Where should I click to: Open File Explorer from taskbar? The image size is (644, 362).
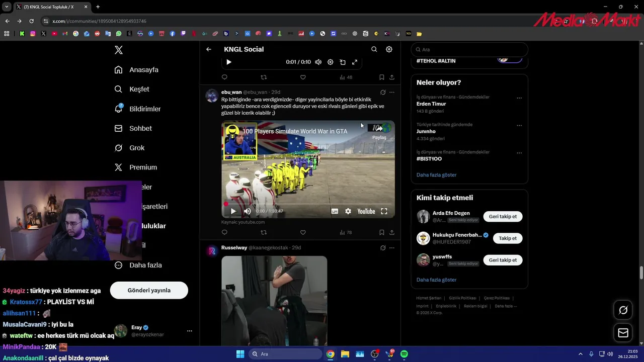pos(345,354)
